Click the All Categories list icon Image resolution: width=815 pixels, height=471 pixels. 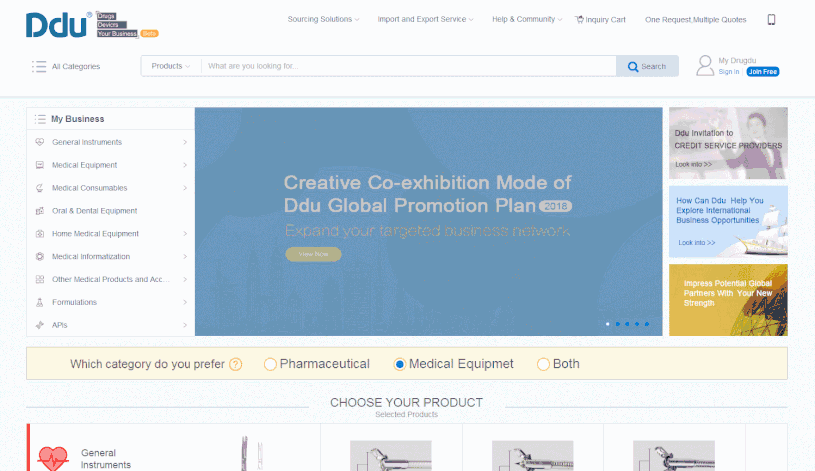tap(39, 67)
